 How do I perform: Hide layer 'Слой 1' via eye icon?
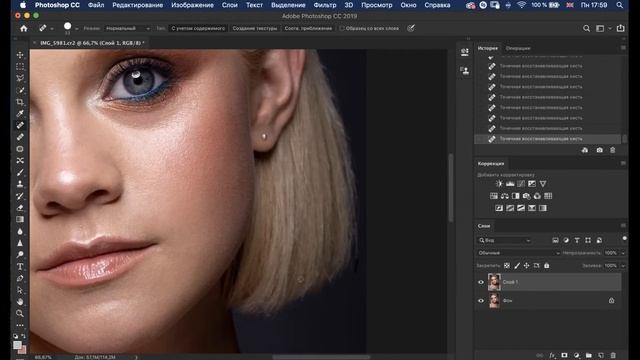pyautogui.click(x=481, y=282)
